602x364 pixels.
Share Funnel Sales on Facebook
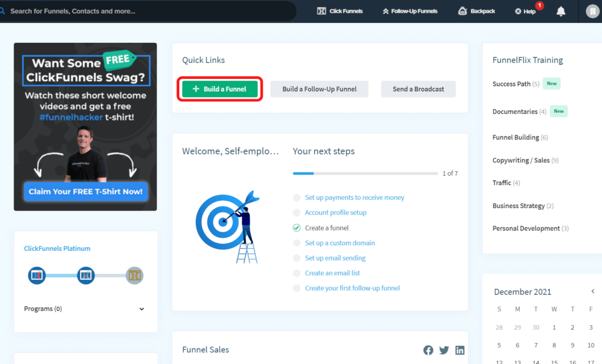point(428,350)
